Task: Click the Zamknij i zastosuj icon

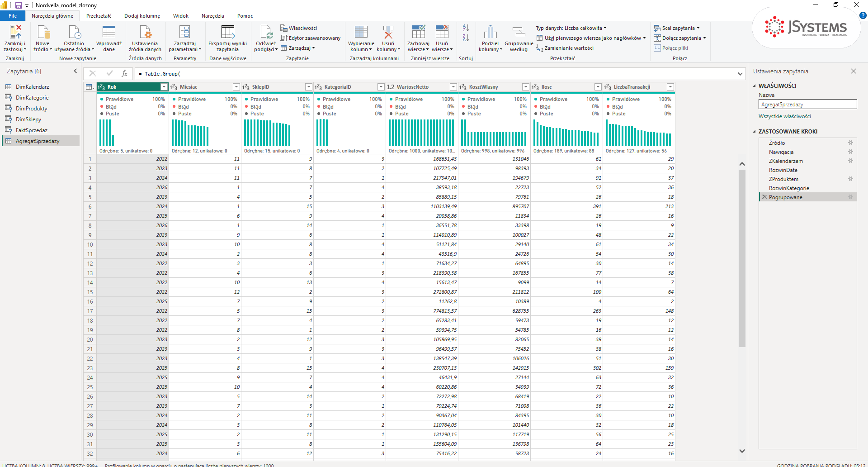Action: [x=15, y=32]
